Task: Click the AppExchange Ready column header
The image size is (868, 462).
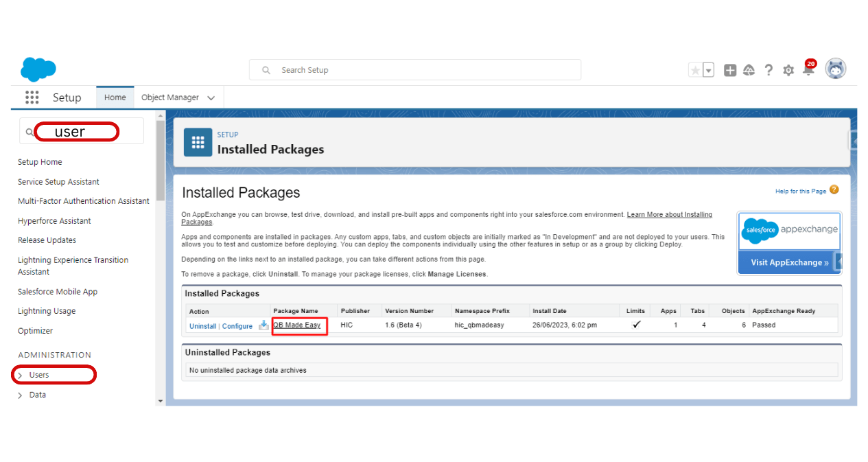Action: 784,311
